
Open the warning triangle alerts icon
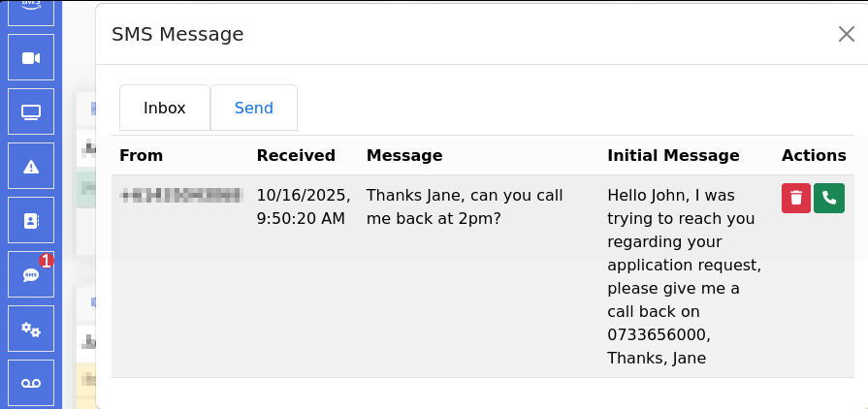click(x=31, y=167)
